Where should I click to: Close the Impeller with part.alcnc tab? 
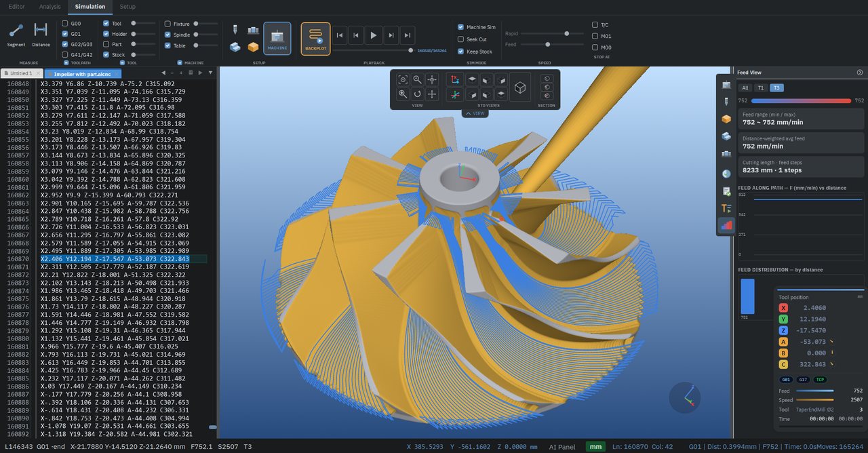[x=117, y=73]
